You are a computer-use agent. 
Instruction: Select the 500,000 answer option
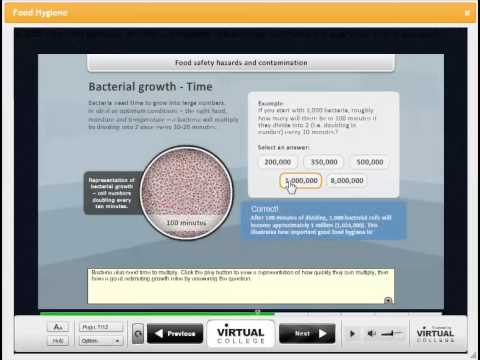point(370,162)
